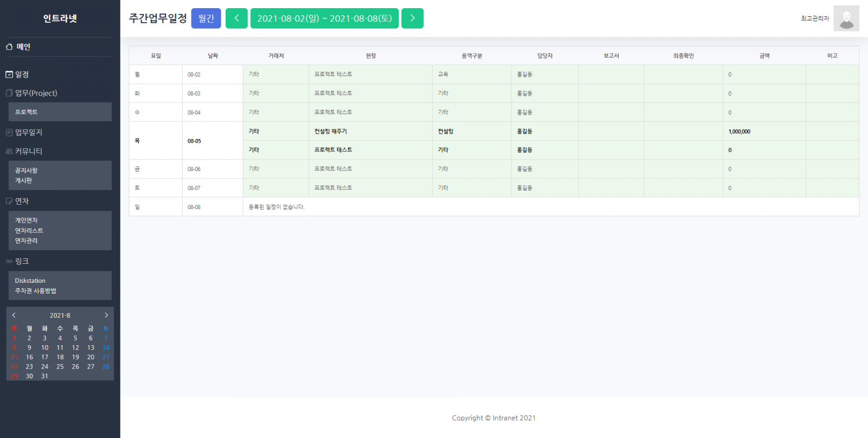Image resolution: width=868 pixels, height=438 pixels.
Task: Select day 18 in the mini calendar
Action: coord(60,357)
